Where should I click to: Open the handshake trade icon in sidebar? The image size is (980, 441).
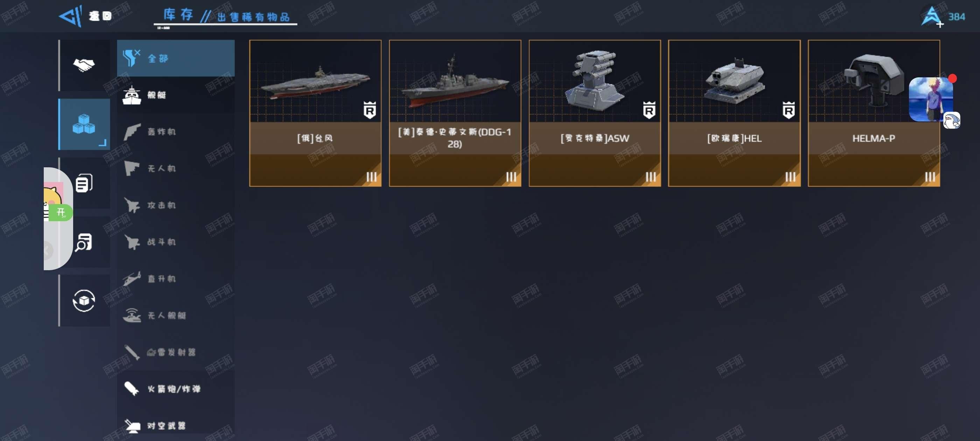click(x=84, y=65)
